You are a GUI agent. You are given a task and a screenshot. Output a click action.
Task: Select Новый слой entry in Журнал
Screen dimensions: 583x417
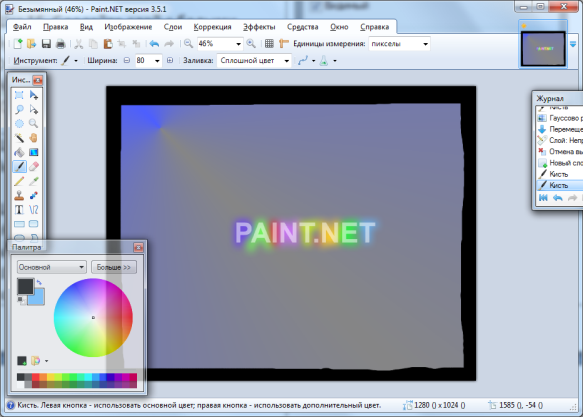(x=560, y=163)
